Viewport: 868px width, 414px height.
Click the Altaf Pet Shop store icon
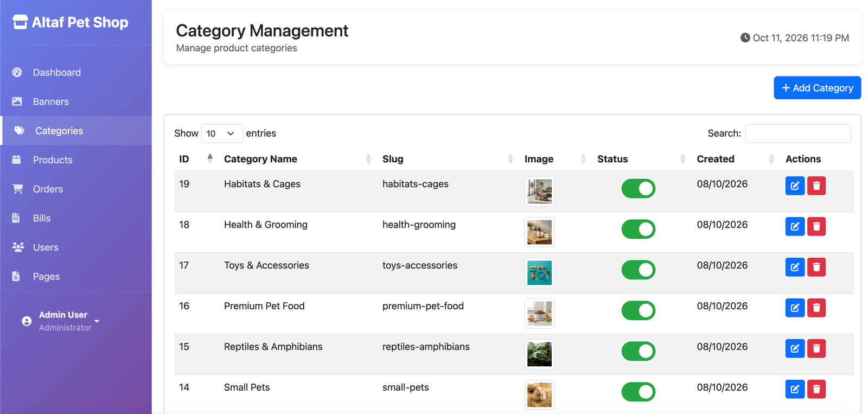[x=20, y=22]
